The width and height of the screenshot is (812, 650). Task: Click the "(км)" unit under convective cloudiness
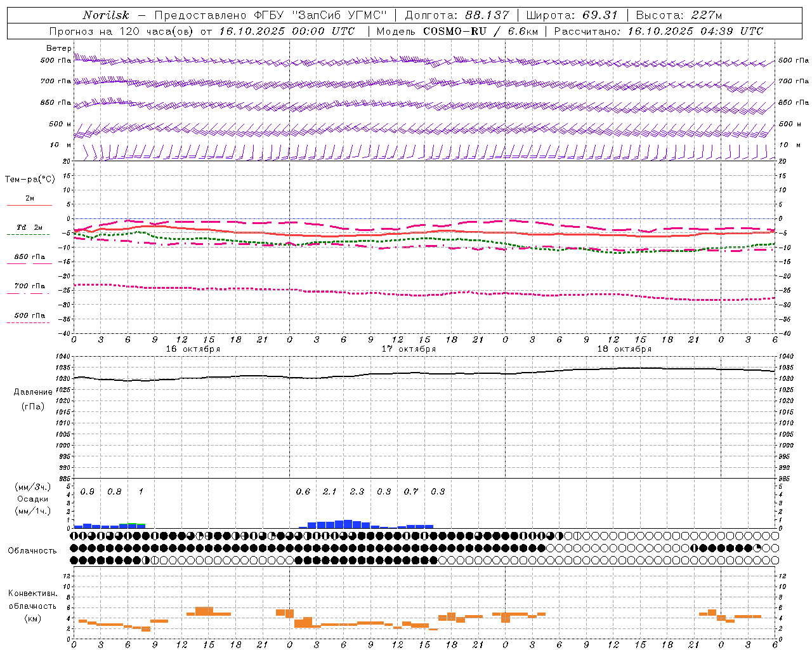tap(33, 618)
